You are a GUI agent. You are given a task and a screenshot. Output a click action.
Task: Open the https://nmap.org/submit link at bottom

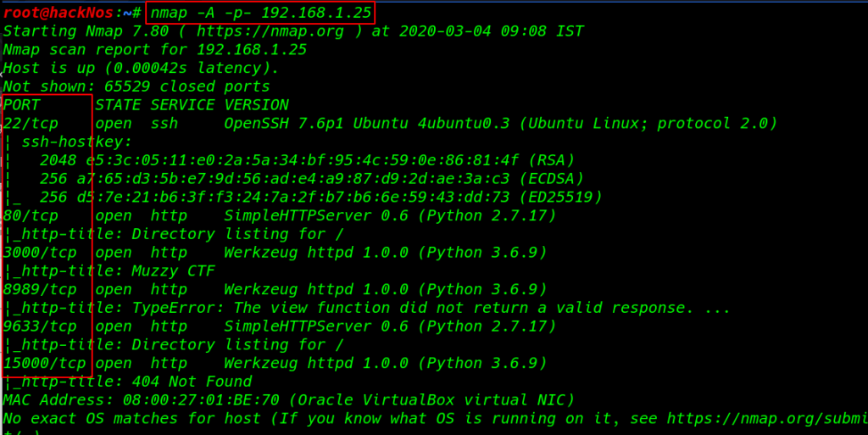(766, 418)
